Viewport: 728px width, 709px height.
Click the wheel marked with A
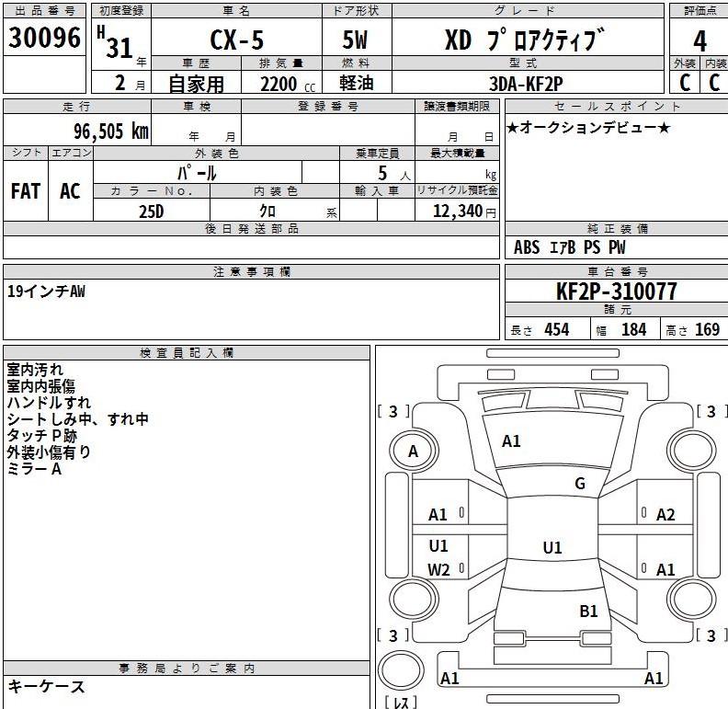414,452
